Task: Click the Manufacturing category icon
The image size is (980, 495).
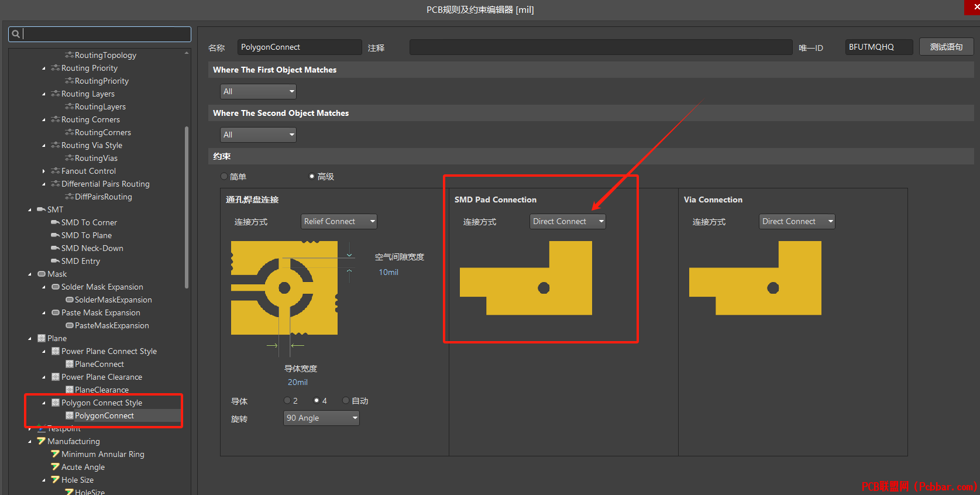Action: 41,441
